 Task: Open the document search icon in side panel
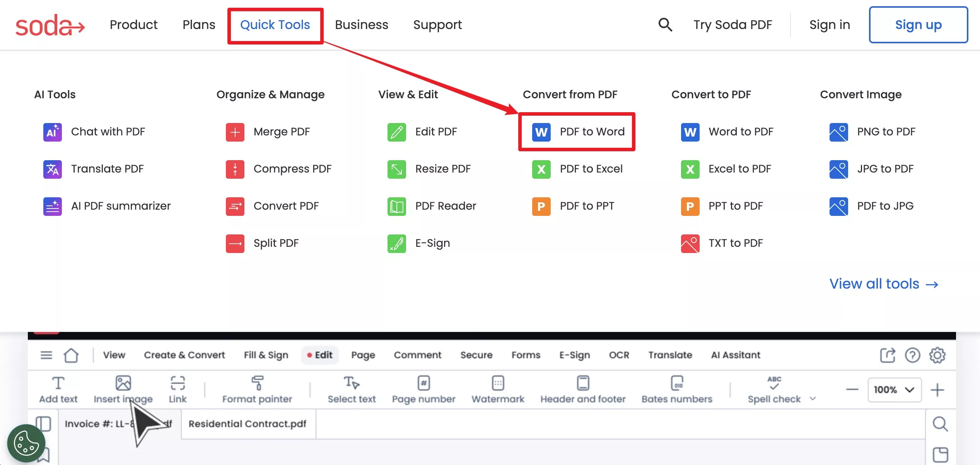tap(940, 424)
